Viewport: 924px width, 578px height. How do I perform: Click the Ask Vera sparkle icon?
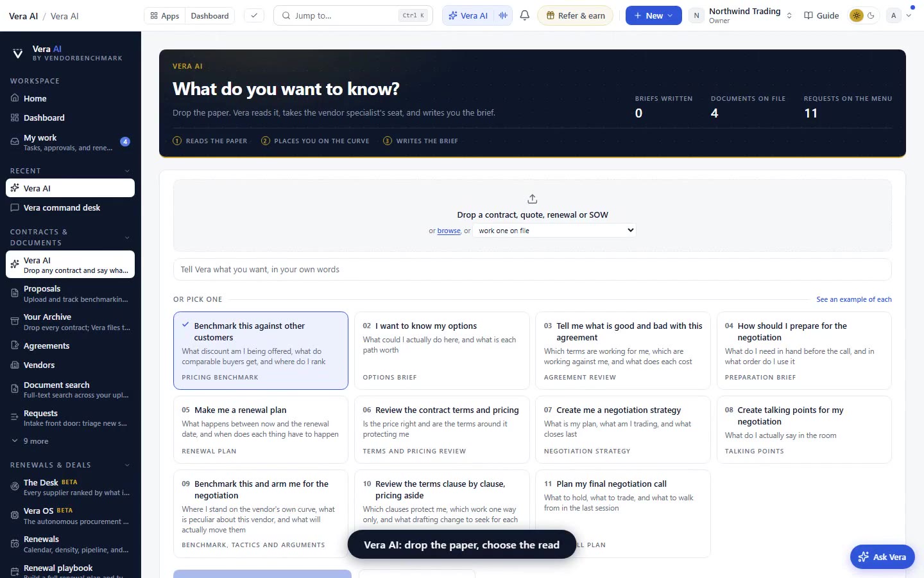pyautogui.click(x=864, y=557)
